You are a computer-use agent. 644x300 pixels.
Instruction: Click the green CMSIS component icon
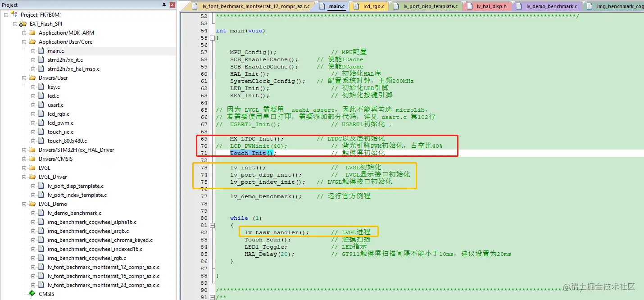click(32, 294)
